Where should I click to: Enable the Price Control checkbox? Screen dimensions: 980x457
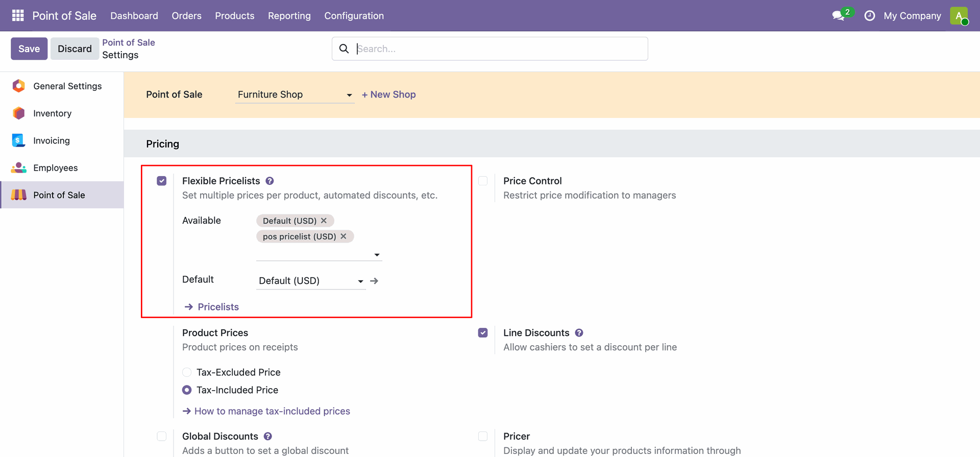(x=483, y=181)
